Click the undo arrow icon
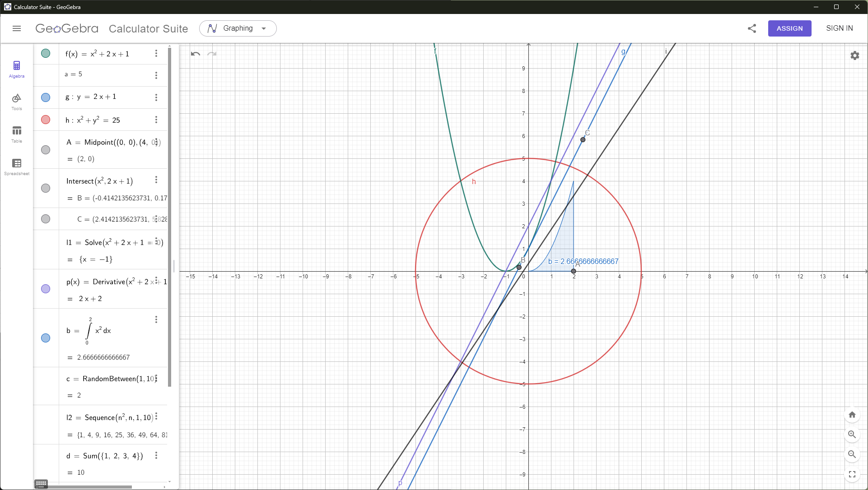The height and width of the screenshot is (490, 868). tap(195, 54)
